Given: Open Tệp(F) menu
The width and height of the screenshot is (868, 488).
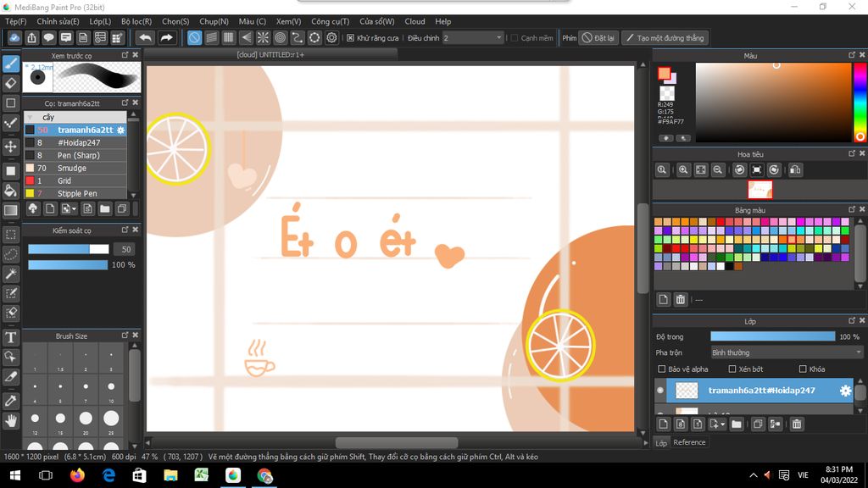Looking at the screenshot, I should coord(15,21).
